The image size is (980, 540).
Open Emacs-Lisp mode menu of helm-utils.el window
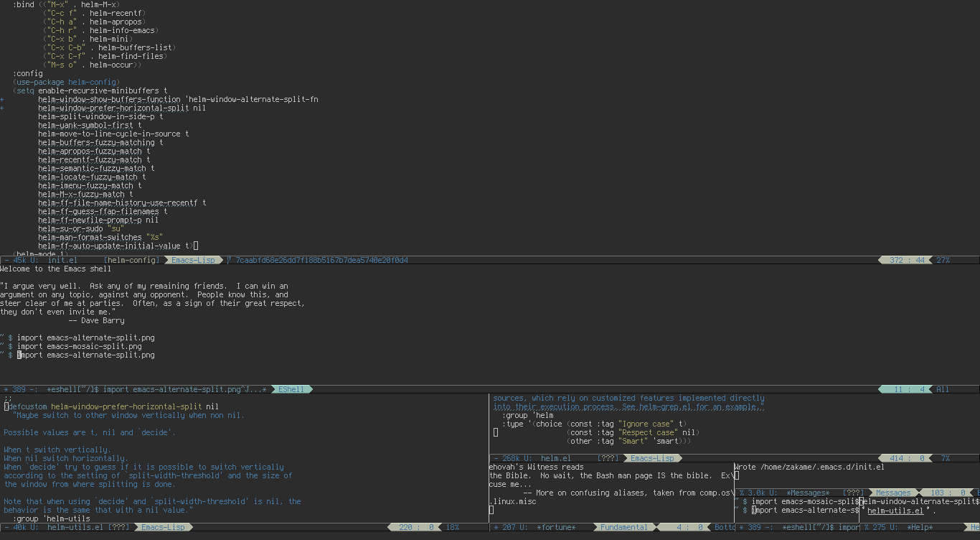[163, 527]
